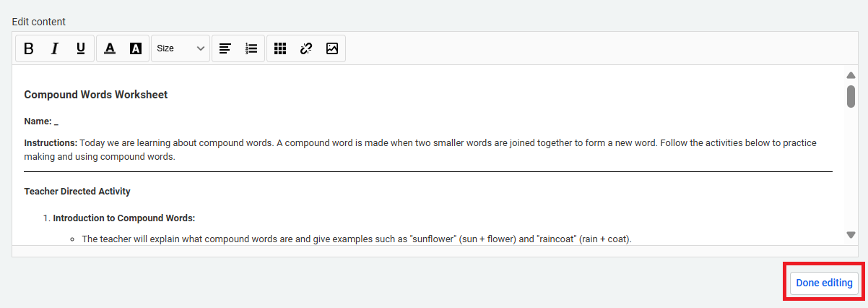This screenshot has width=868, height=308.
Task: Toggle bold formatting
Action: click(x=29, y=48)
